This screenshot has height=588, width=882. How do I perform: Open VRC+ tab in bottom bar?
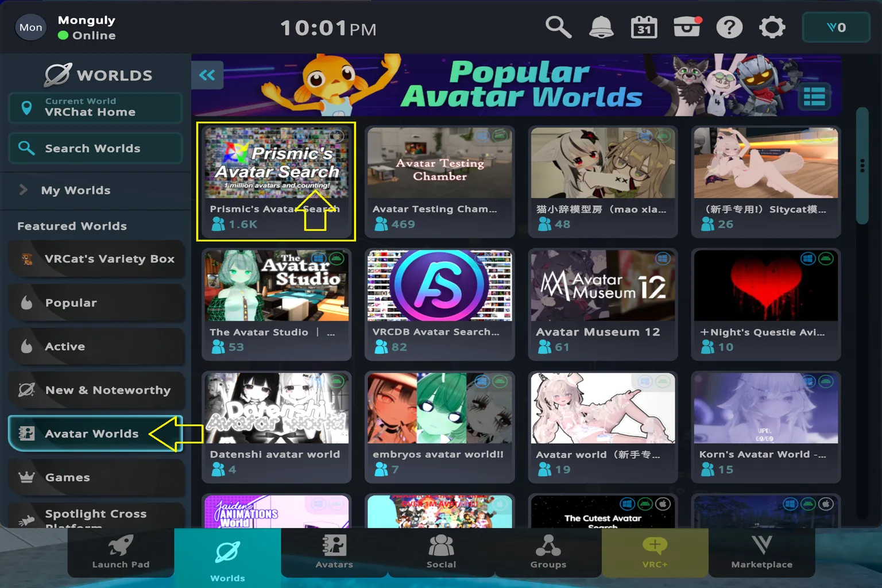click(x=655, y=552)
